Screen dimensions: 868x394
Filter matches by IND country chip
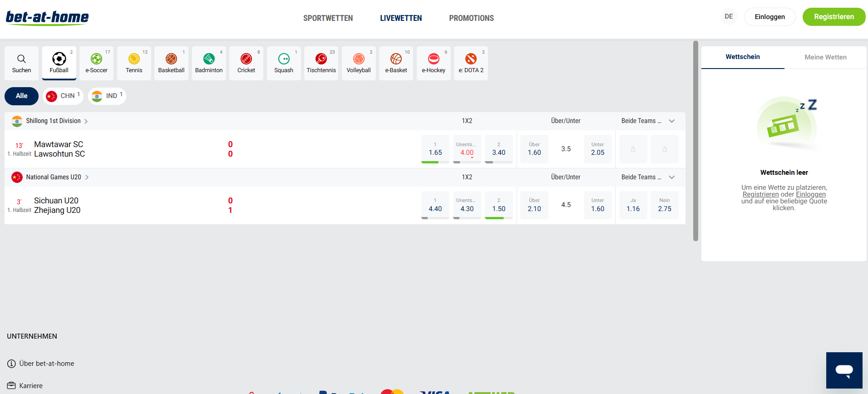(107, 96)
